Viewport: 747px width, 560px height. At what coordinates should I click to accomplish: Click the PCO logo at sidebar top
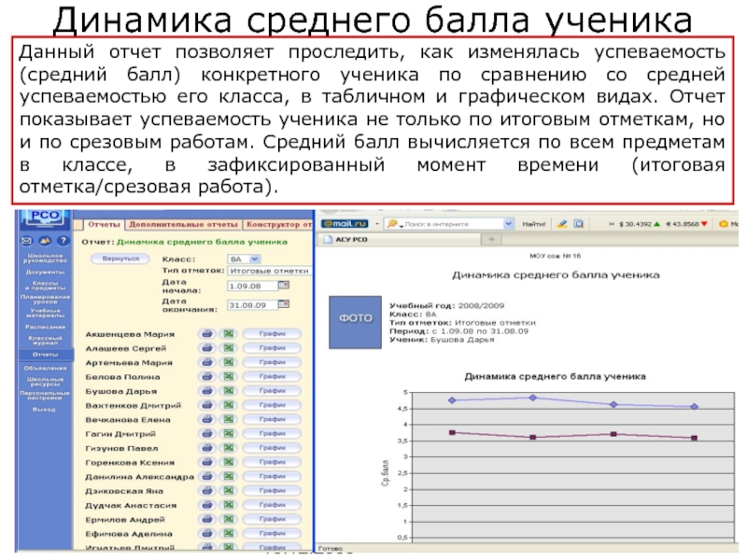(x=45, y=217)
